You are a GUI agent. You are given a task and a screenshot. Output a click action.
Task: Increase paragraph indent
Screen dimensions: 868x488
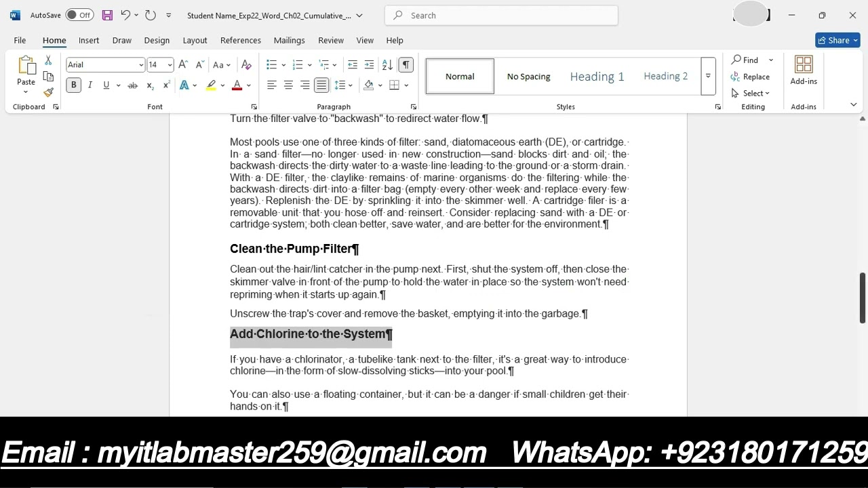pyautogui.click(x=369, y=65)
